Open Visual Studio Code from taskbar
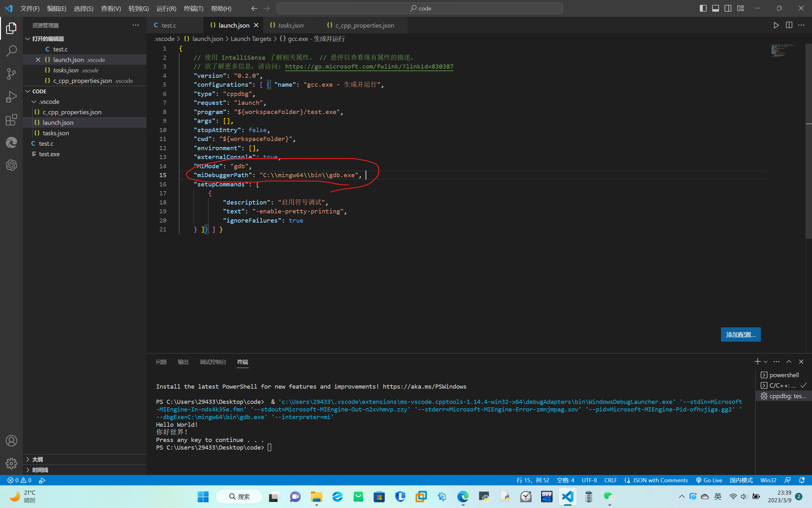The image size is (812, 508). pos(567,497)
